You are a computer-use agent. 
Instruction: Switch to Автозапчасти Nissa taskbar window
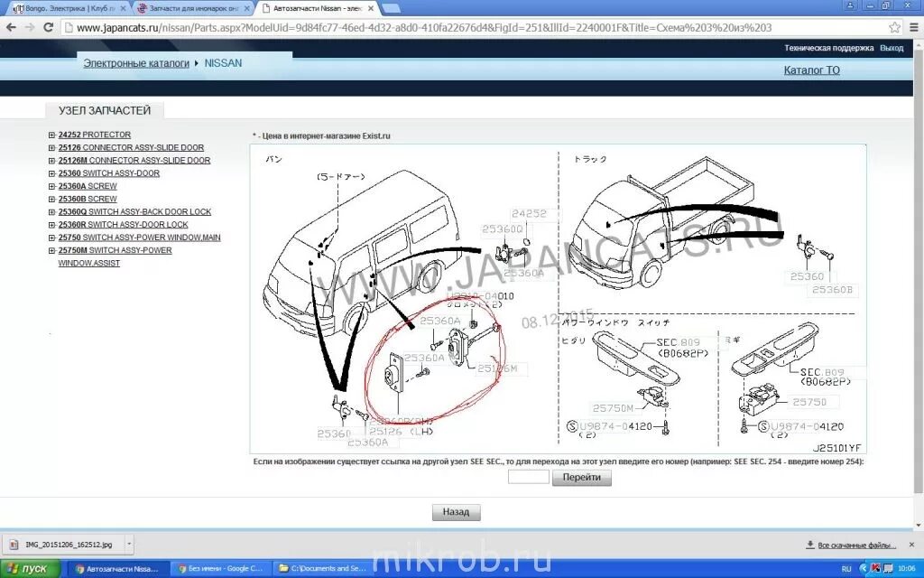pyautogui.click(x=118, y=569)
